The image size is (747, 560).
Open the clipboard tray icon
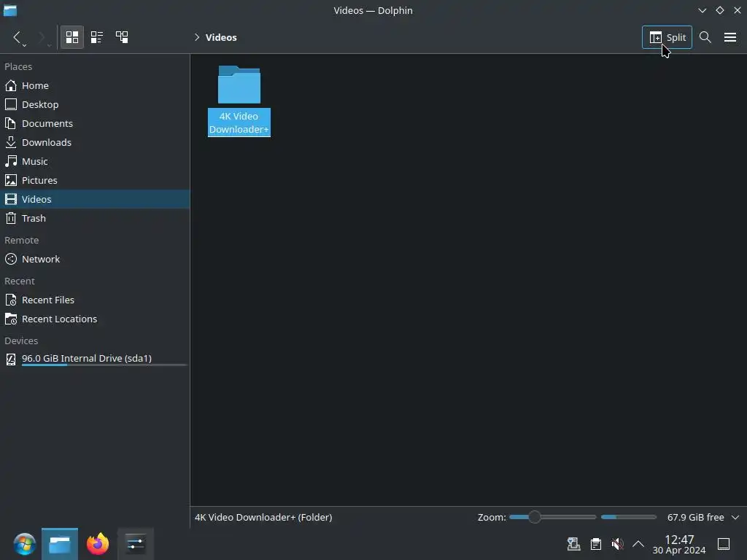595,544
